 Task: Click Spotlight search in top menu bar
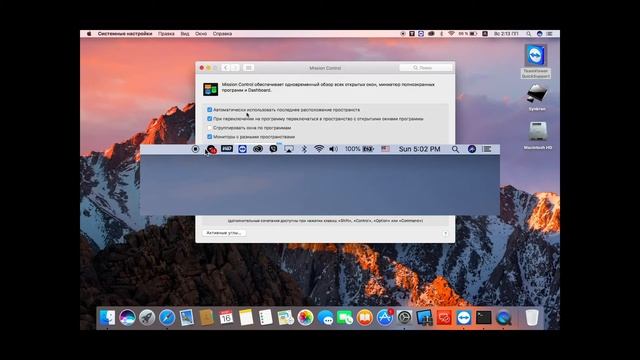pyautogui.click(x=529, y=34)
